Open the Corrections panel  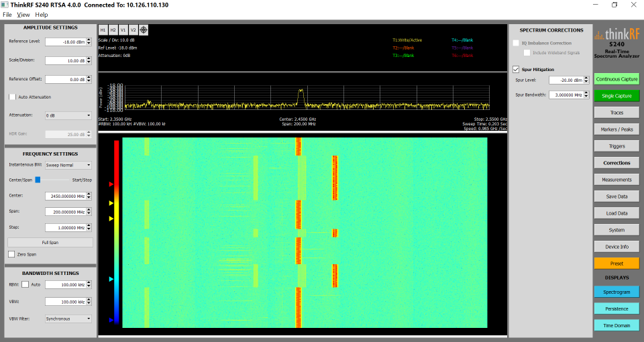(x=616, y=163)
